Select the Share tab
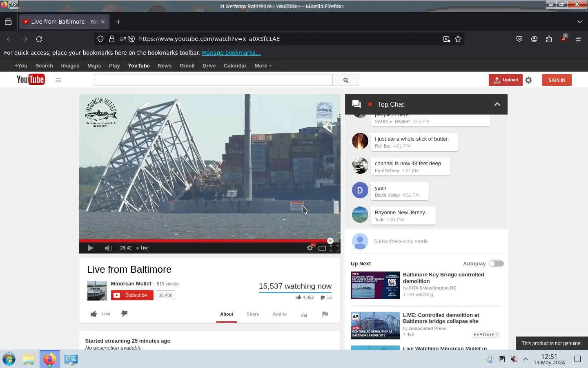This screenshot has width=588, height=368. (253, 314)
